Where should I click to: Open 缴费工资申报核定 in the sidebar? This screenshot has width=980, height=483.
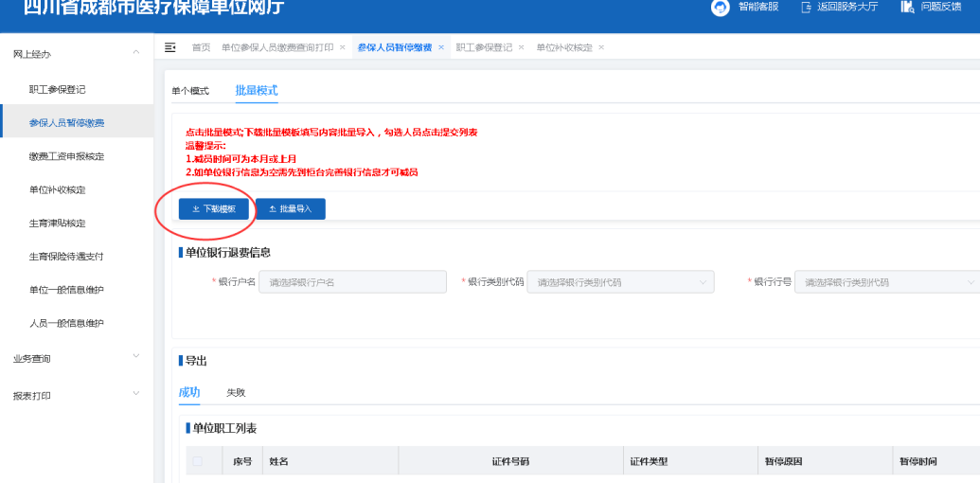[67, 156]
